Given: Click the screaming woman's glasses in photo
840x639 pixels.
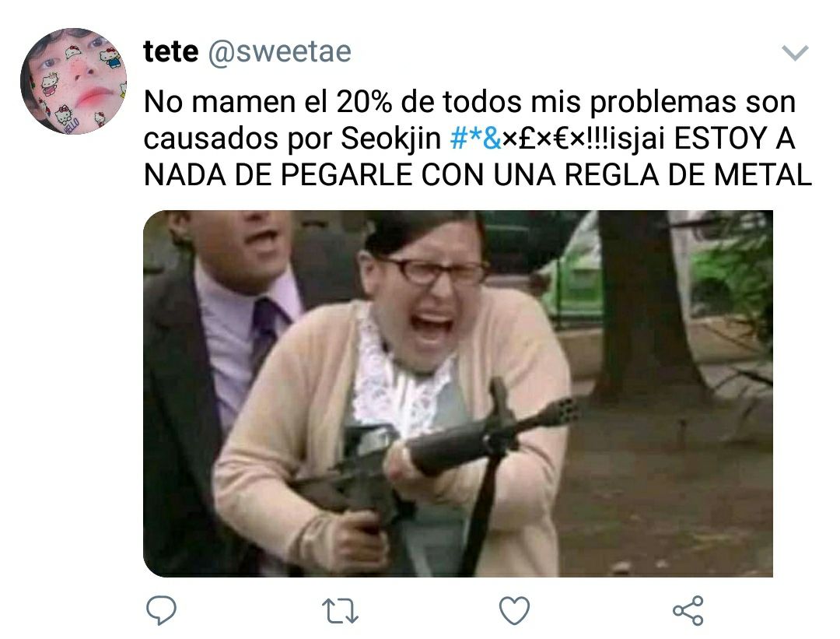Looking at the screenshot, I should click(x=433, y=271).
